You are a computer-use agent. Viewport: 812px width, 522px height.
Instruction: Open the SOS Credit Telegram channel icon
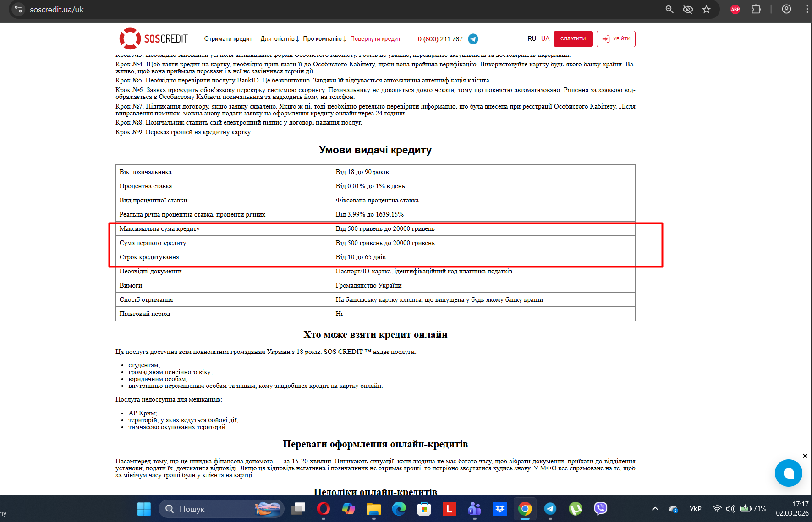473,39
